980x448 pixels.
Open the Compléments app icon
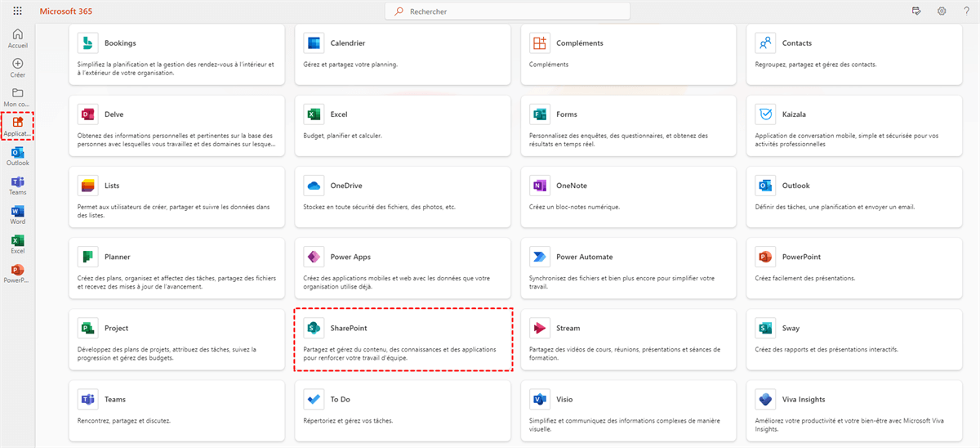click(538, 43)
